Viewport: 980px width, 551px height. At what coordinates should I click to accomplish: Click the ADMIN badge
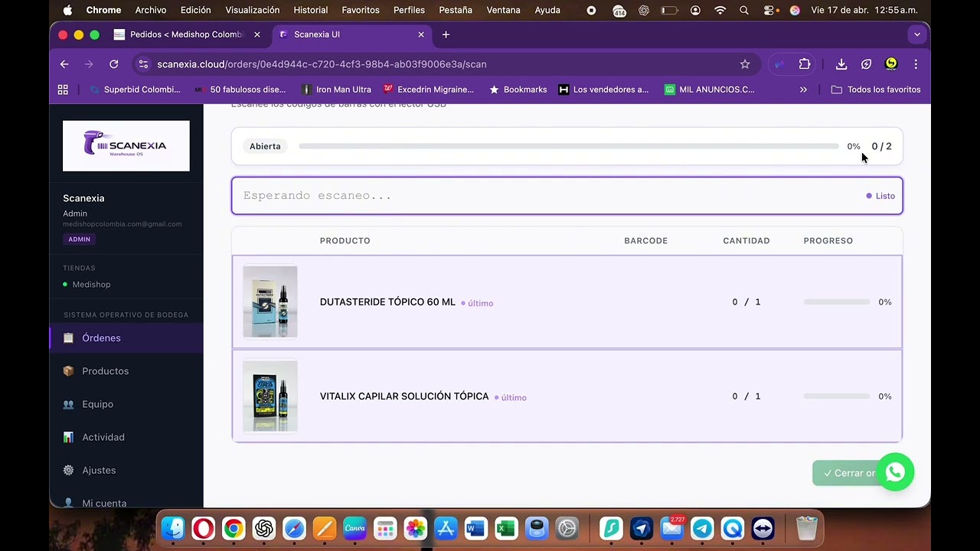(79, 239)
